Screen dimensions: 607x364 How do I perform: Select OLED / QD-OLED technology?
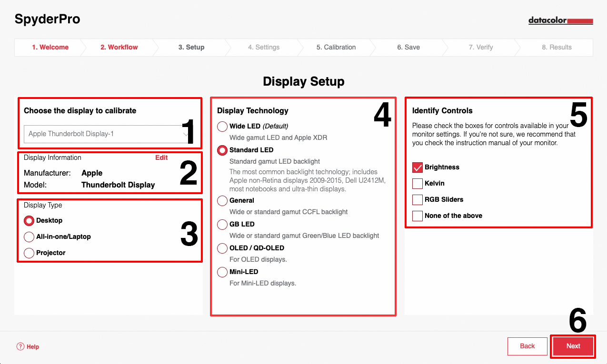222,248
